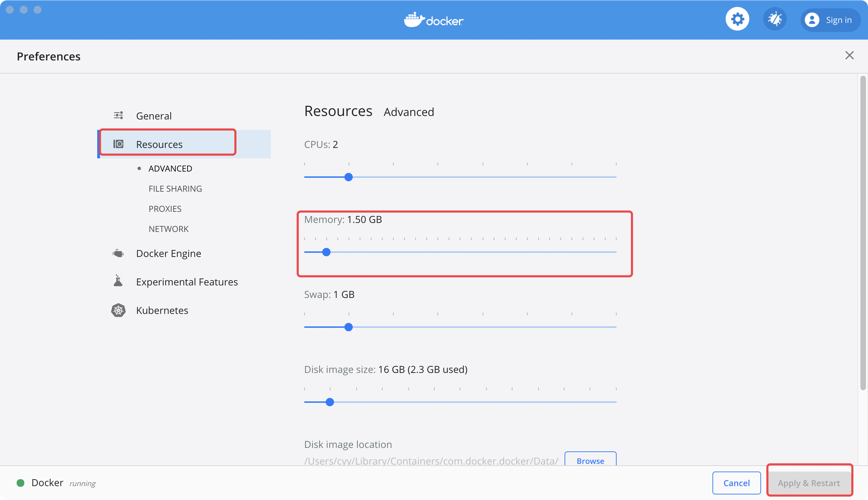Click the Swap slider handle

pos(348,327)
